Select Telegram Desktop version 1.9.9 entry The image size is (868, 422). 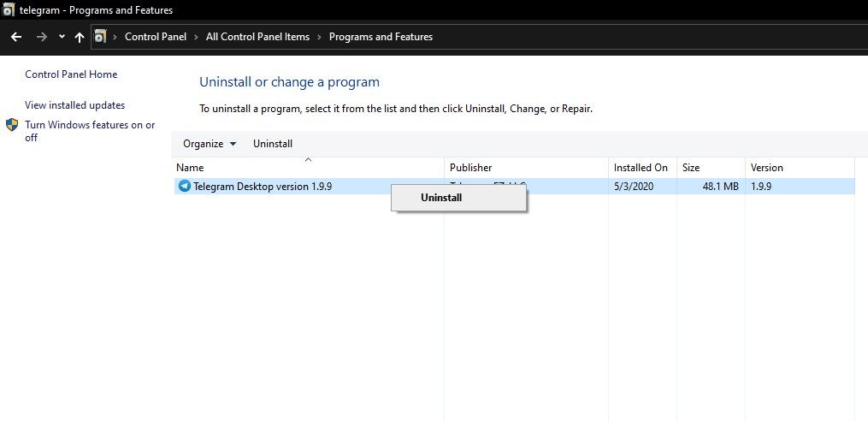tap(514, 187)
